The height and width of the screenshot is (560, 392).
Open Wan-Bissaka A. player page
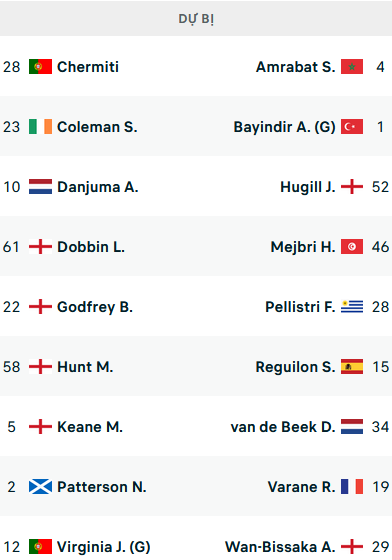[x=280, y=547]
